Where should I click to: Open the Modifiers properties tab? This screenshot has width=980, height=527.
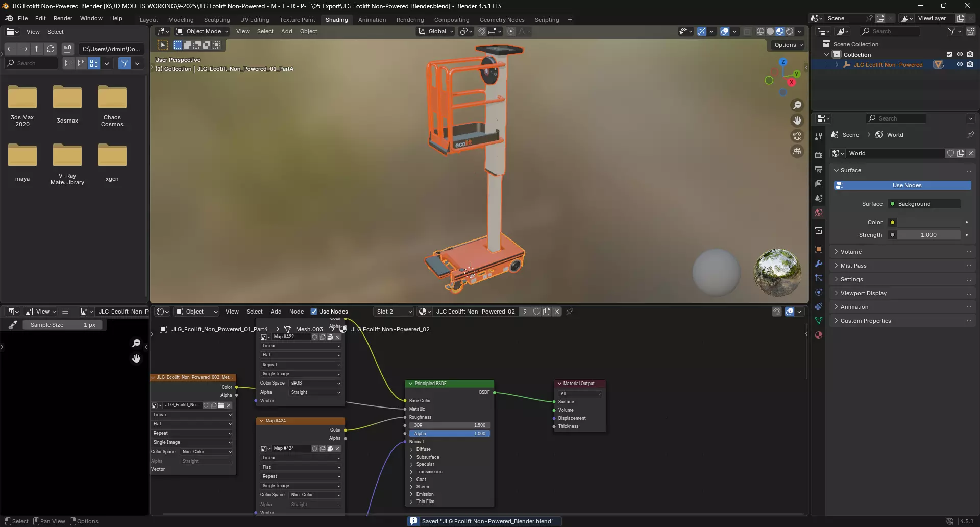click(x=819, y=263)
